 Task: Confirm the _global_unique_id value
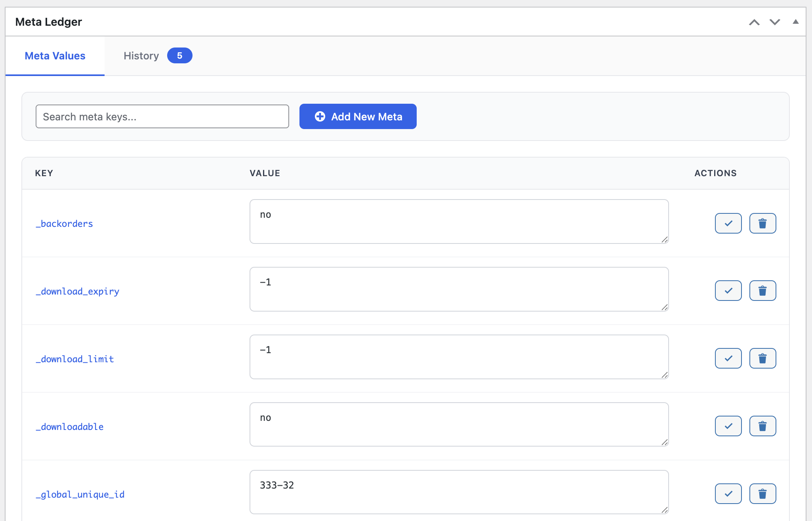(x=728, y=493)
